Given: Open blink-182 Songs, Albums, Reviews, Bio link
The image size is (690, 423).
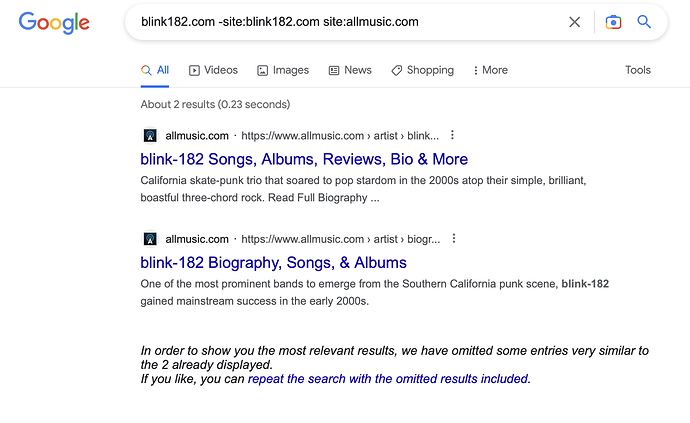Looking at the screenshot, I should [304, 159].
